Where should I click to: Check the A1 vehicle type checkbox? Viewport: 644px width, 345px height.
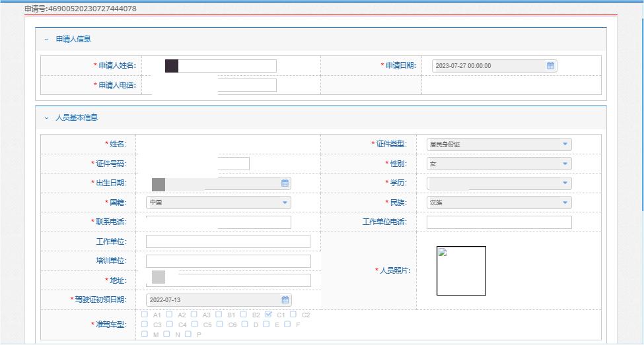click(145, 315)
